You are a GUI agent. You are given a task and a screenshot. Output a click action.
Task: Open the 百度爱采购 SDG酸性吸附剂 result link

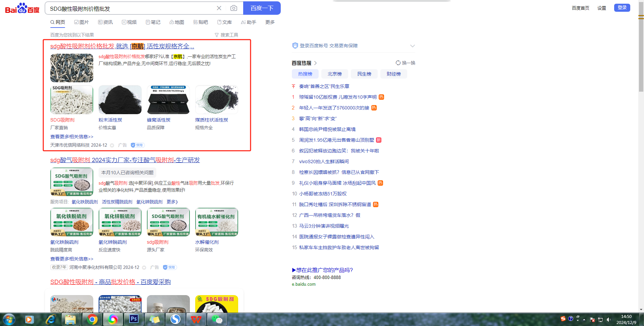click(x=110, y=282)
